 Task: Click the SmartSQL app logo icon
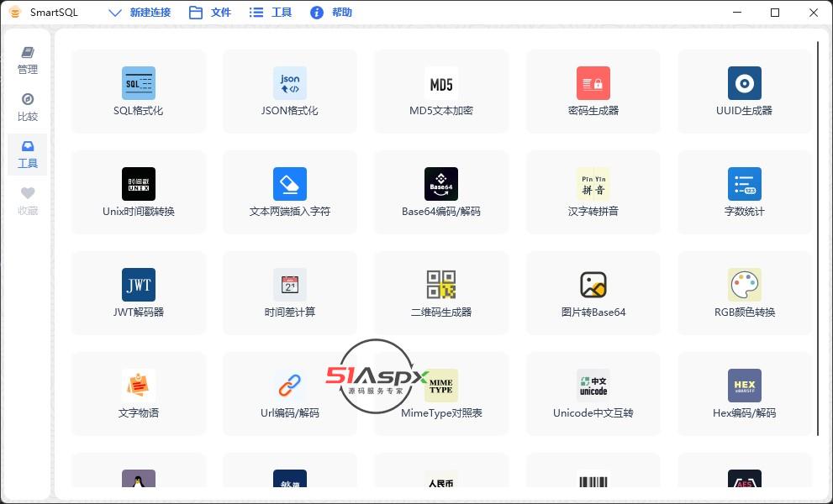15,13
